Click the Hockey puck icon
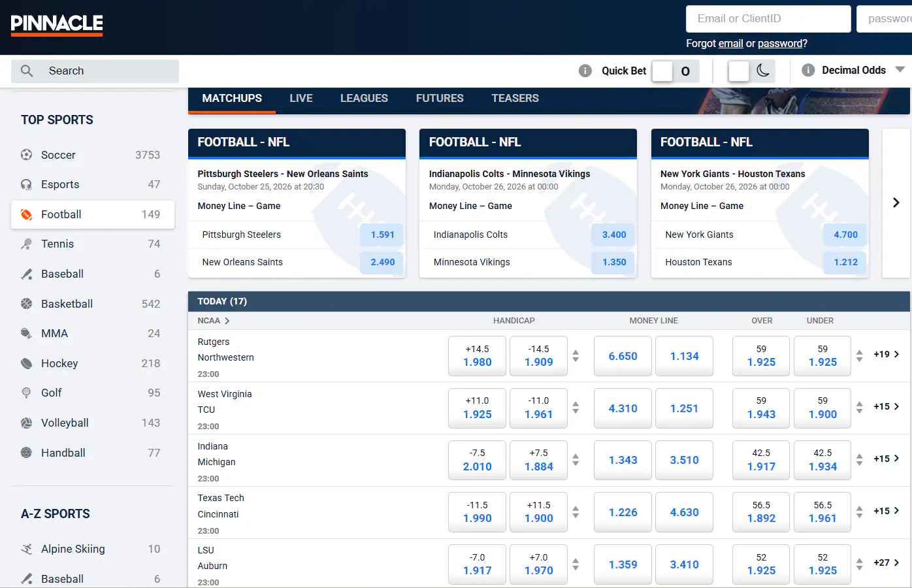Viewport: 912px width, 588px height. coord(26,363)
